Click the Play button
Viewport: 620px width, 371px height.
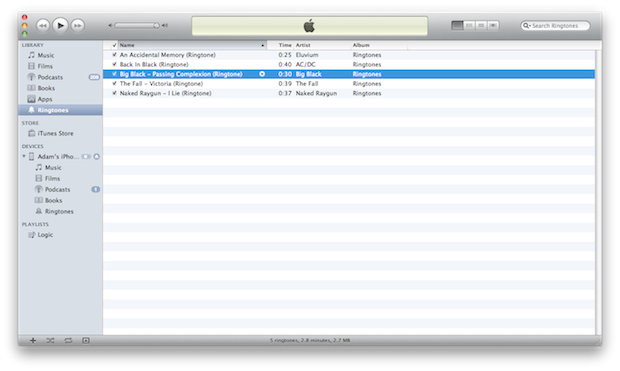(60, 26)
